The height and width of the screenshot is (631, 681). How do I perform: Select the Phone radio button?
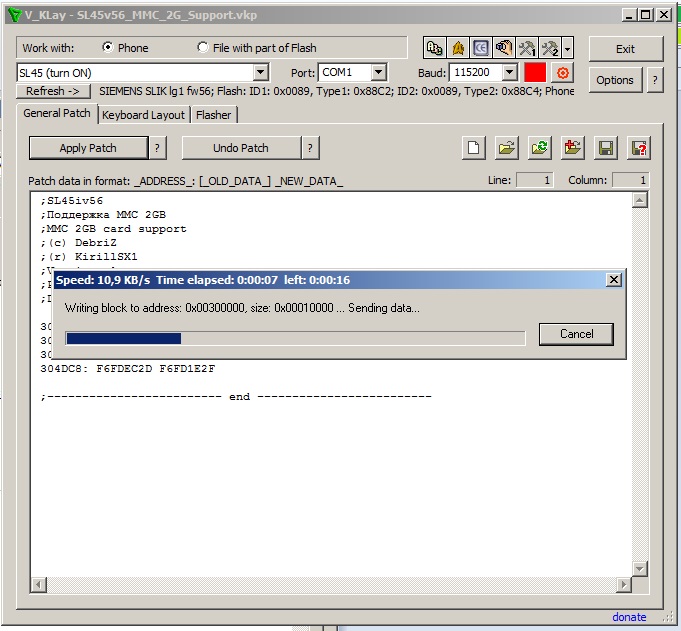click(108, 48)
